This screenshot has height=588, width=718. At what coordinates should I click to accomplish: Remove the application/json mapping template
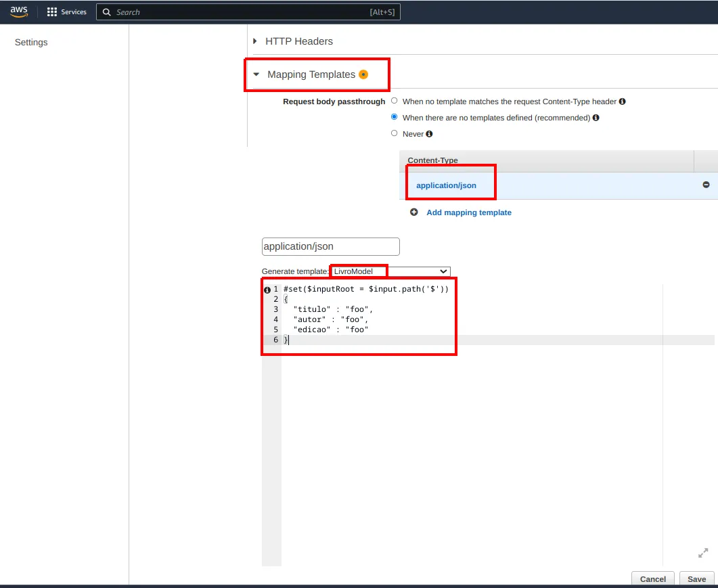click(x=706, y=185)
